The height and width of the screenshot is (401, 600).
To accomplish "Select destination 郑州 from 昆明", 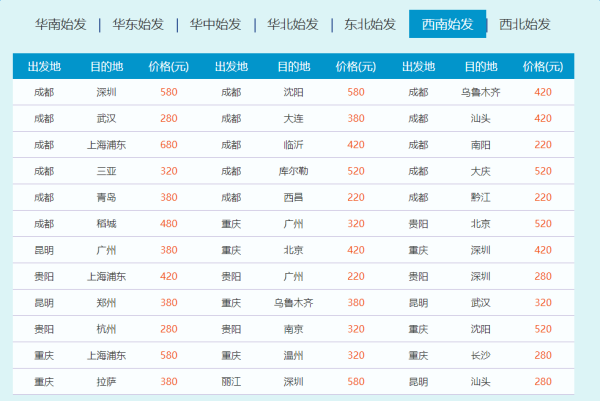I will coord(106,303).
